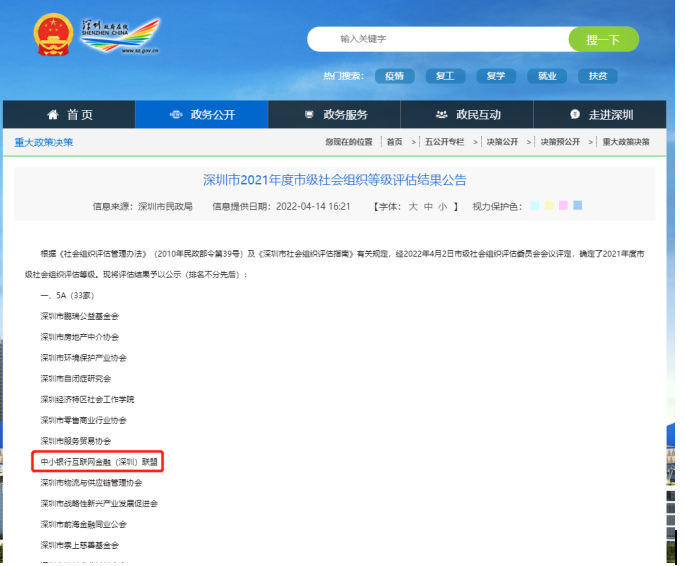The image size is (685, 566).
Task: Click the people icon beside 政民互动
Action: tap(442, 114)
